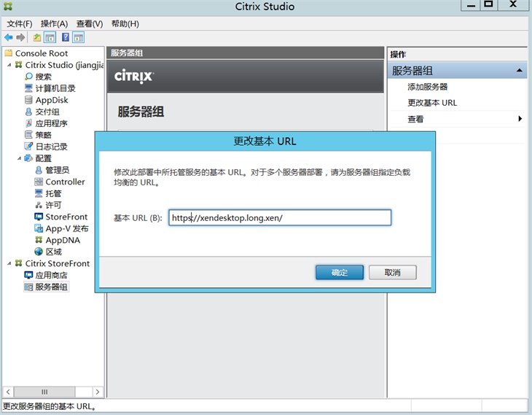Collapse the Citrix Studio (jiangjia tree node
Image resolution: width=532 pixels, height=415 pixels.
coord(9,65)
